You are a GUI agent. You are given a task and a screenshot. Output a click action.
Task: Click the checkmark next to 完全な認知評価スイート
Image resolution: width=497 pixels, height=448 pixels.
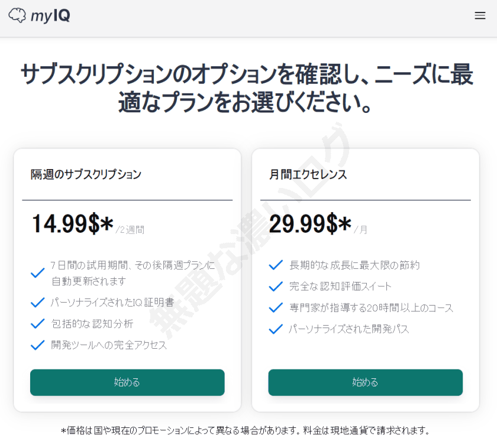click(276, 287)
